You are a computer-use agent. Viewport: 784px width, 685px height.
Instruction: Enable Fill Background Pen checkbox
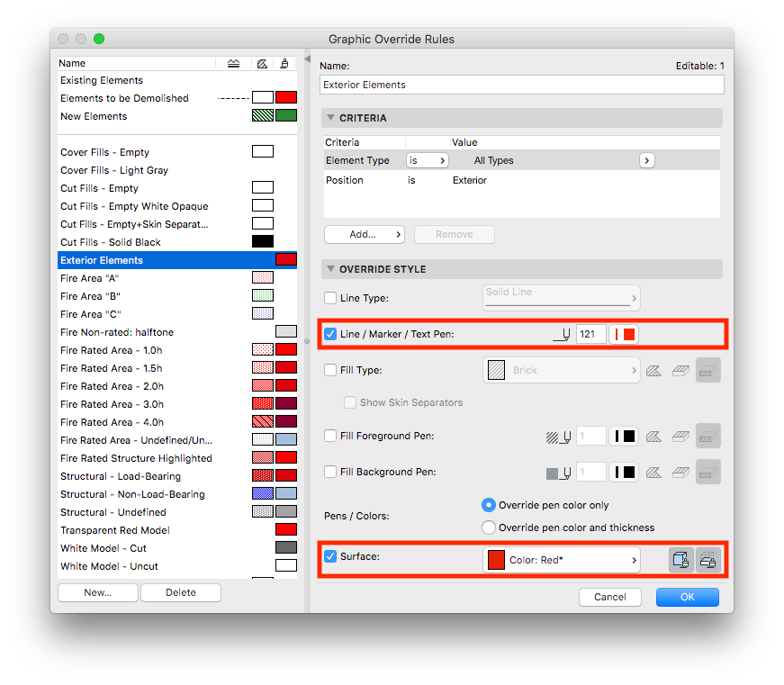[x=330, y=473]
